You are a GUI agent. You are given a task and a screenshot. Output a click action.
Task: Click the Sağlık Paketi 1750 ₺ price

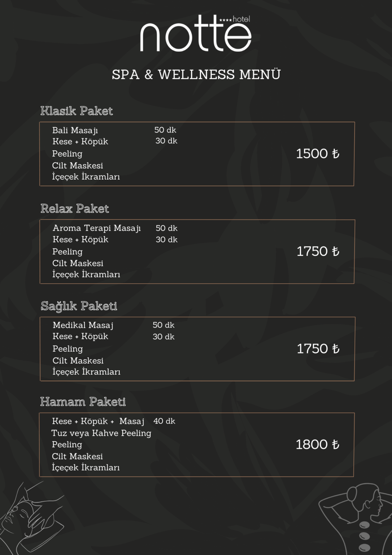click(318, 348)
